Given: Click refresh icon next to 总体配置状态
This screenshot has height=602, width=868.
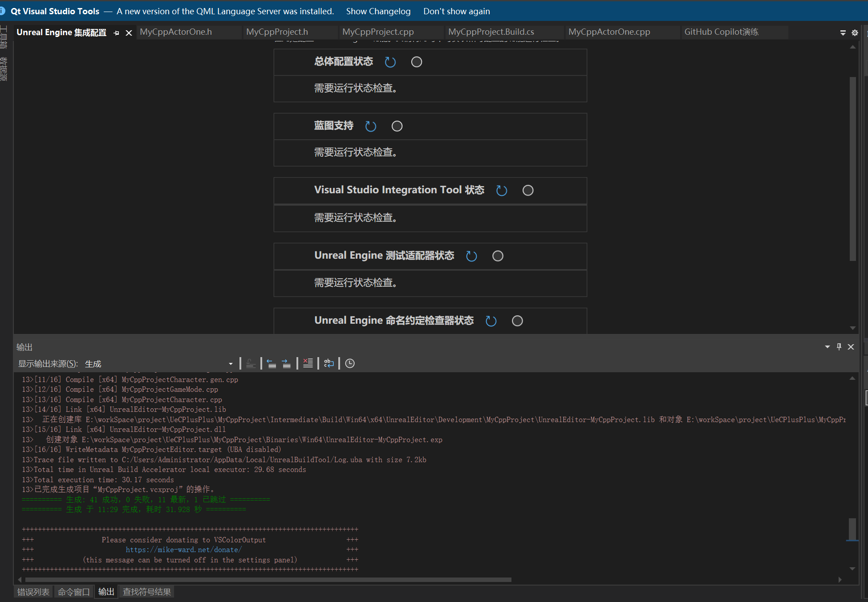Looking at the screenshot, I should click(390, 62).
